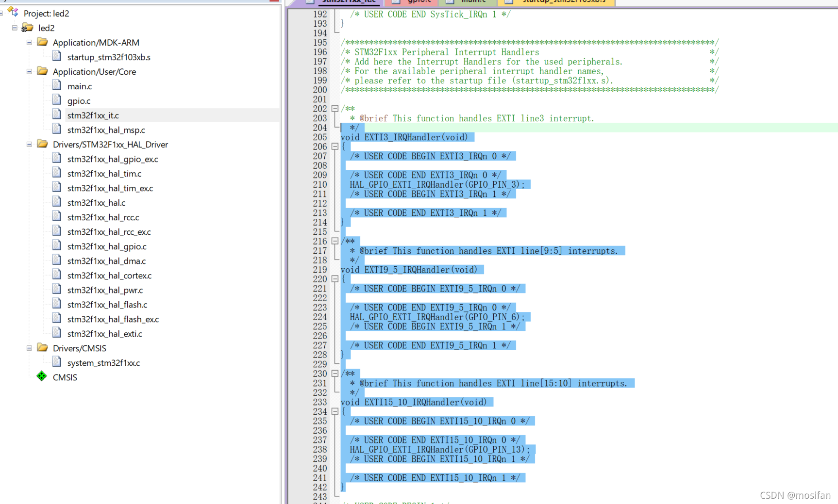Select the Application/MDK-ARM folder icon
Screen dimensions: 838x504
[x=43, y=42]
